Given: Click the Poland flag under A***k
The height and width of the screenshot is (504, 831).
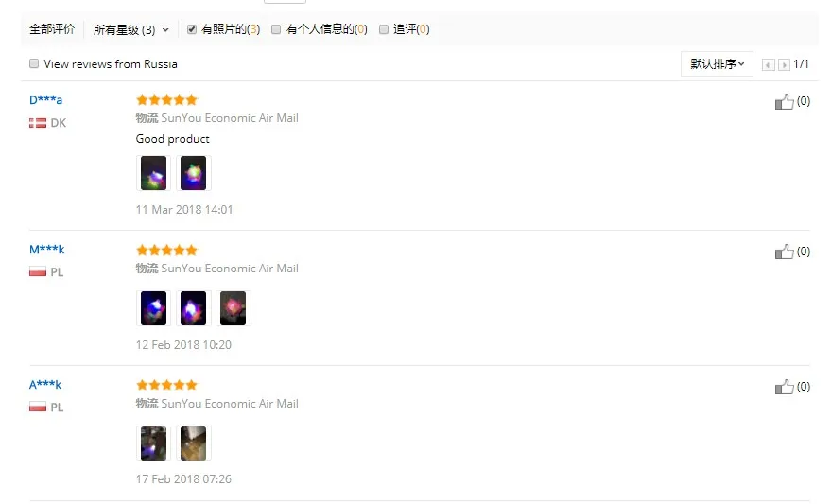Looking at the screenshot, I should click(38, 407).
